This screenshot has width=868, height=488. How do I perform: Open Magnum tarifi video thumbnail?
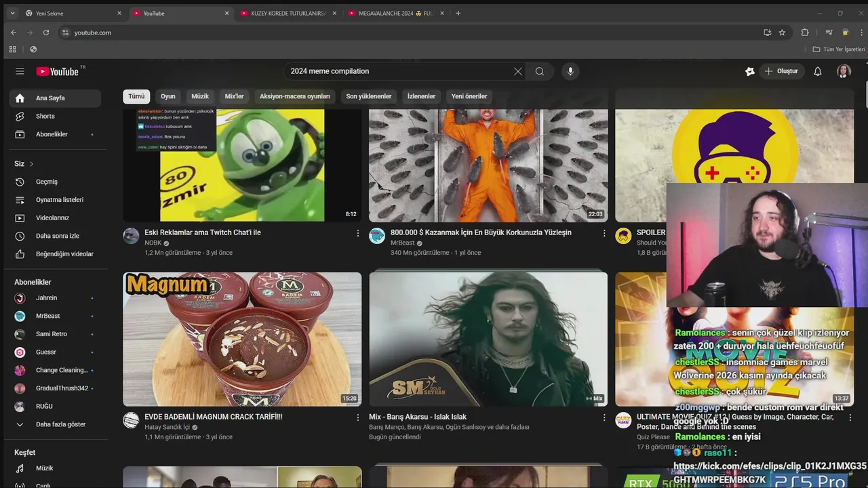[x=242, y=339]
